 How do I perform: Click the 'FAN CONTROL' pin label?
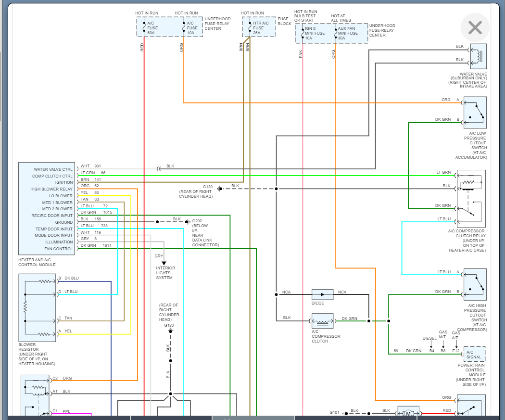[x=58, y=249]
